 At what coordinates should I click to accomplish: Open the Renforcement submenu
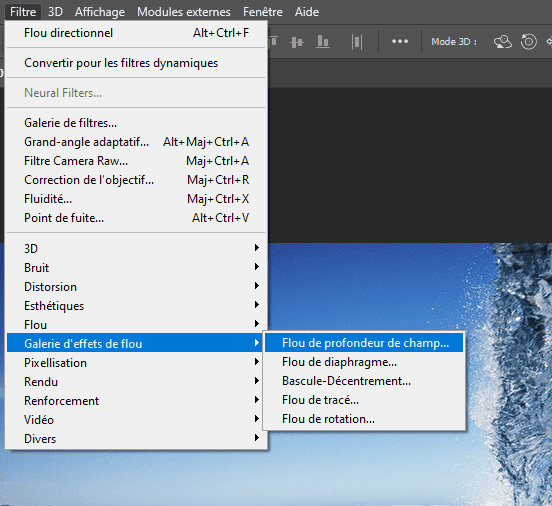136,401
